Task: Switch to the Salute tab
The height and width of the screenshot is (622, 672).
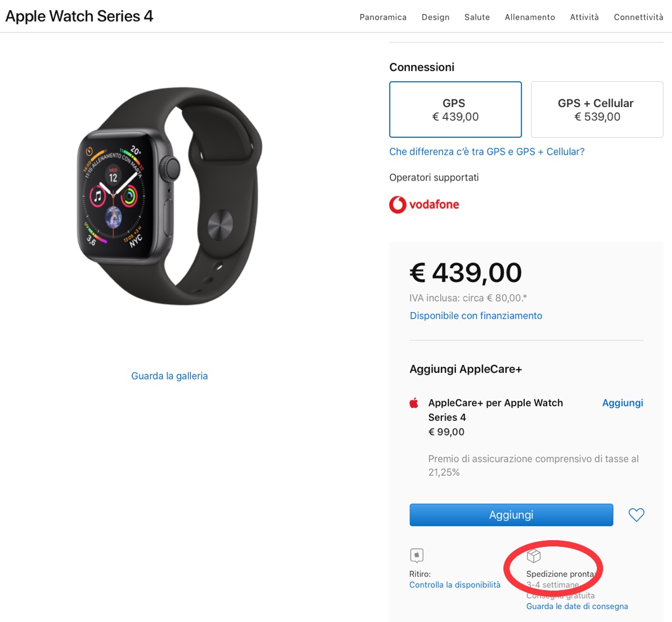Action: click(x=477, y=17)
